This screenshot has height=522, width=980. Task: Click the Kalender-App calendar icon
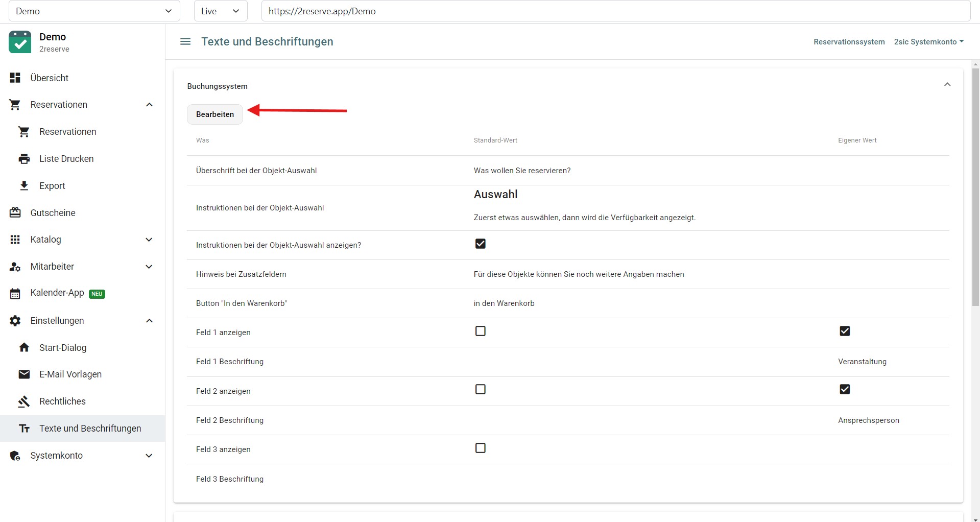pos(15,294)
